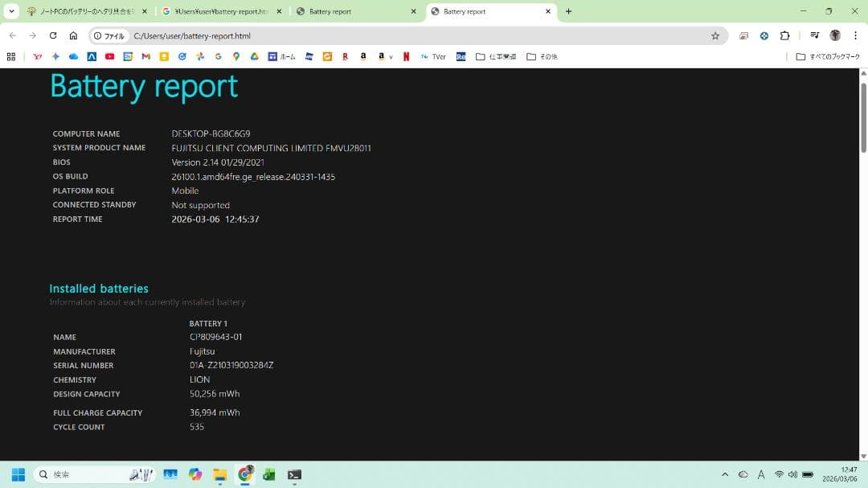Open the YouTube bookmark

[x=109, y=57]
